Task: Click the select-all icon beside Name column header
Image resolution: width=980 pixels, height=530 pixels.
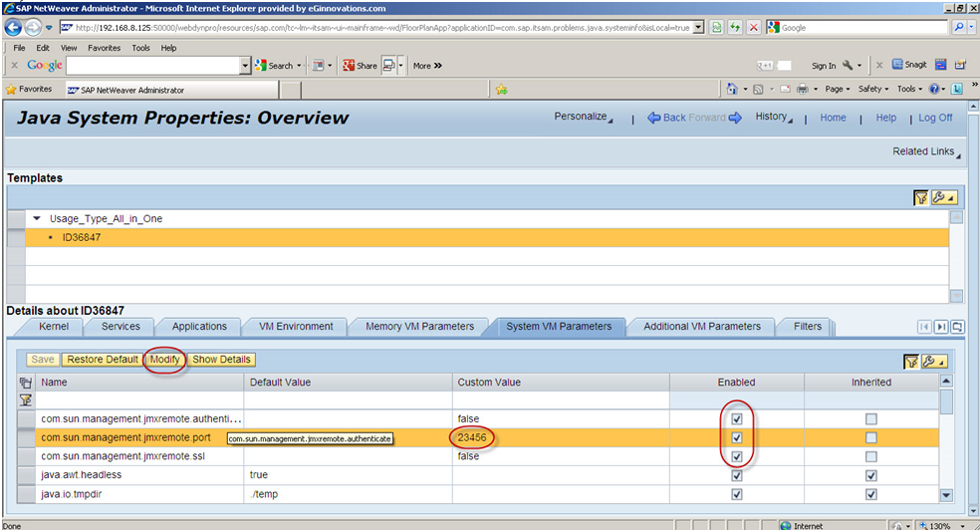Action: [x=26, y=383]
